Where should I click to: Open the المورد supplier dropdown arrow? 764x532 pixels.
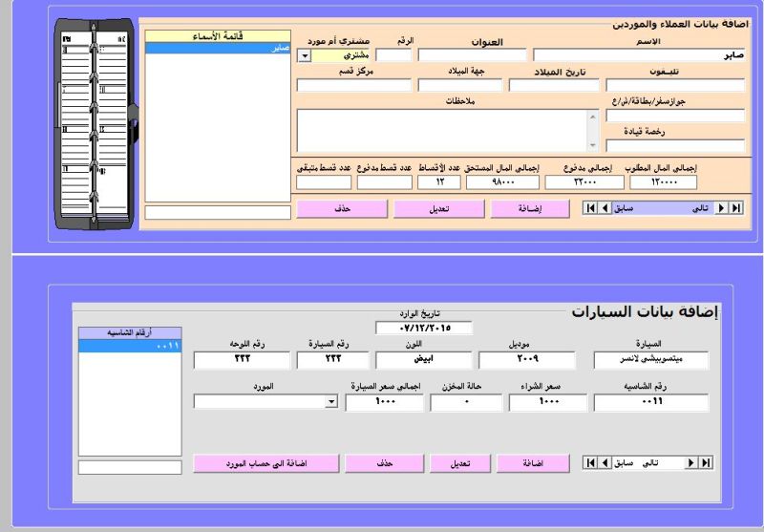pyautogui.click(x=331, y=401)
